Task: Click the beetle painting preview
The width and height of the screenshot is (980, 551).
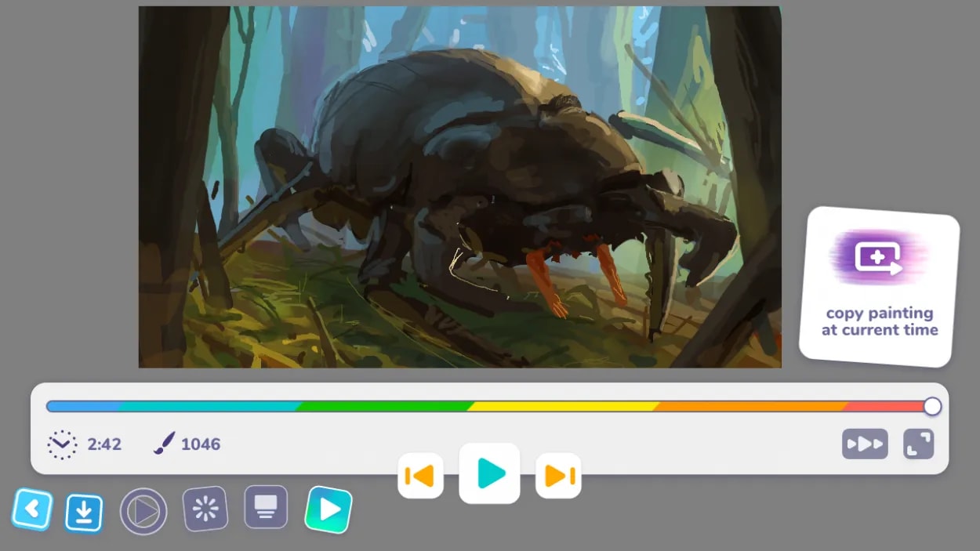Action: point(459,187)
